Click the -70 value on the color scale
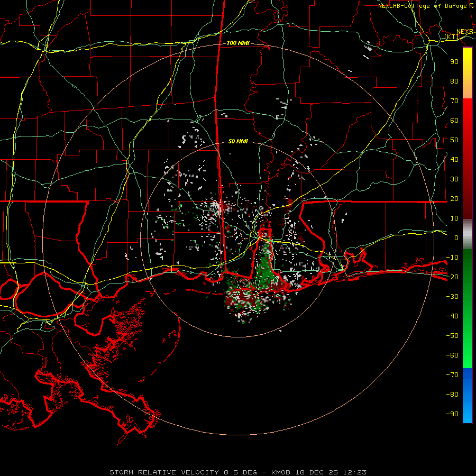476x476 pixels. pyautogui.click(x=452, y=375)
